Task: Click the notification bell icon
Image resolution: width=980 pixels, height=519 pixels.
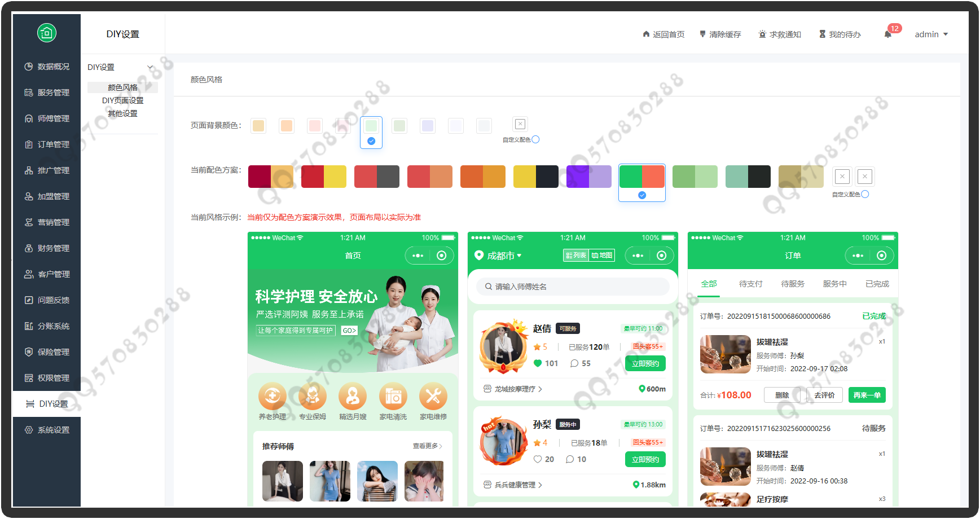Action: tap(888, 34)
